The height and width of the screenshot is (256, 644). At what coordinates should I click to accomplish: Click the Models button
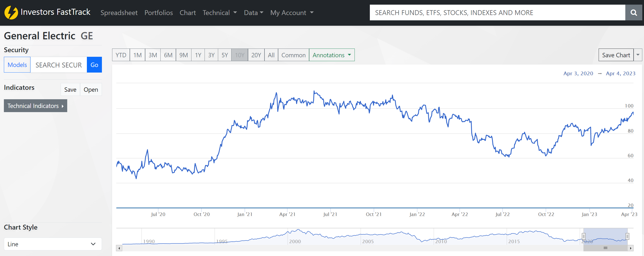(x=17, y=65)
